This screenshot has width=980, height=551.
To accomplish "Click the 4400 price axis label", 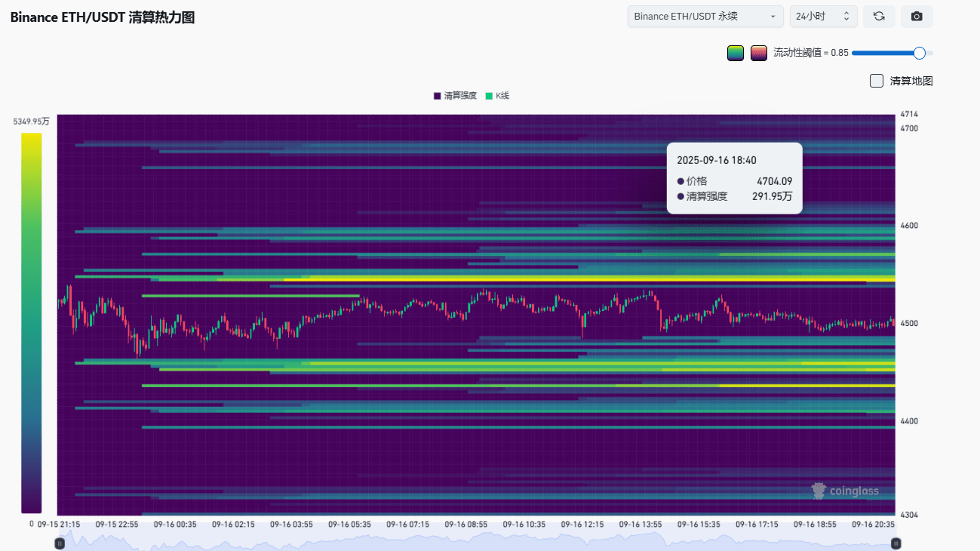I will (x=909, y=420).
